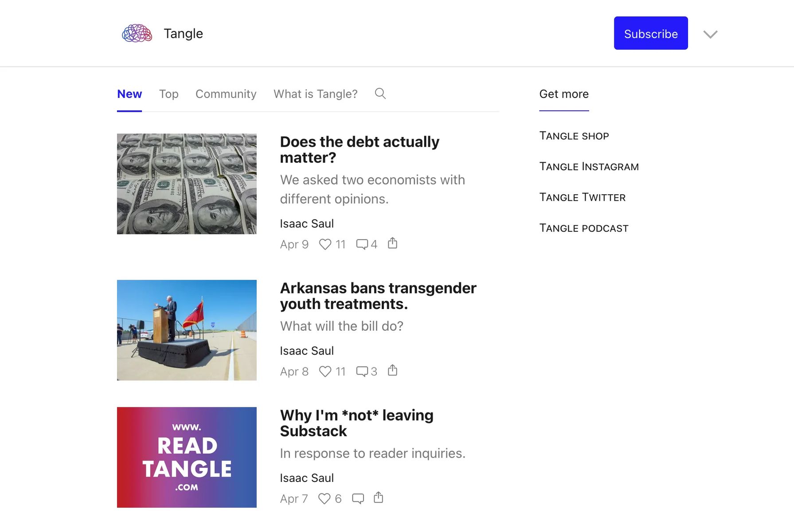794x532 pixels.
Task: Open the Community tab
Action: pyautogui.click(x=226, y=94)
